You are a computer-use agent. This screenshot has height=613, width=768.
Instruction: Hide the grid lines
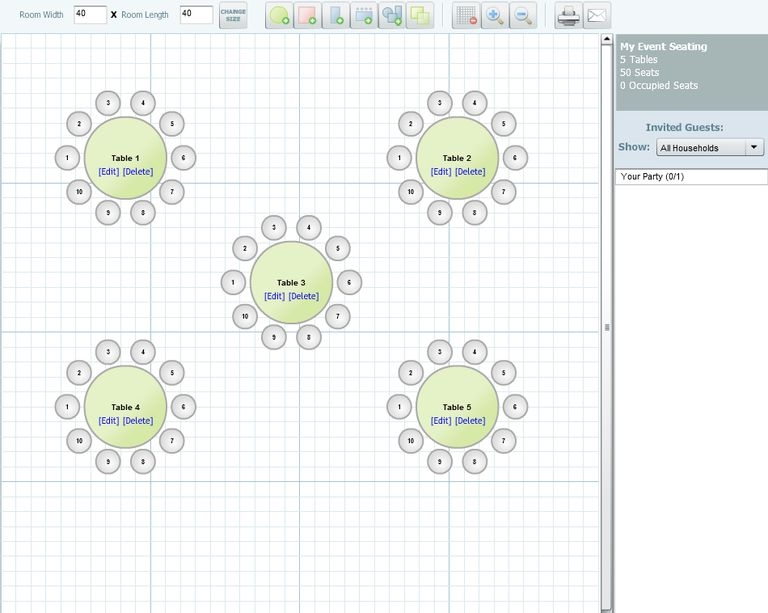pyautogui.click(x=465, y=16)
